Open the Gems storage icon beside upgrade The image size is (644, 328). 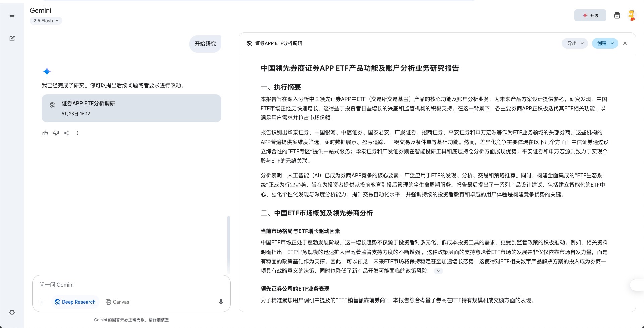click(617, 15)
